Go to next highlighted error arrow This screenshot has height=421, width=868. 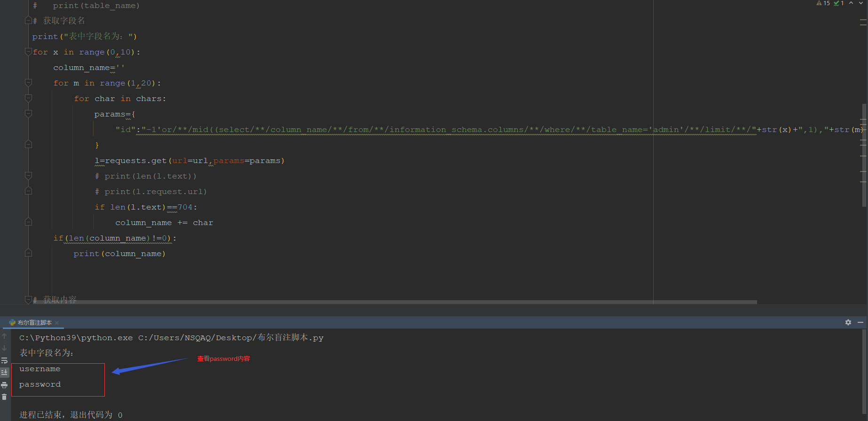pos(861,3)
